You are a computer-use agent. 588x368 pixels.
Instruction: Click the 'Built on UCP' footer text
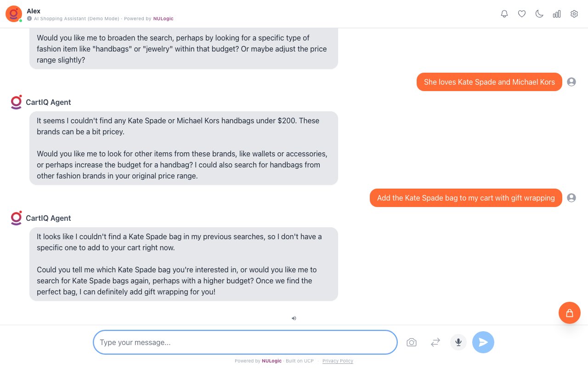[300, 361]
